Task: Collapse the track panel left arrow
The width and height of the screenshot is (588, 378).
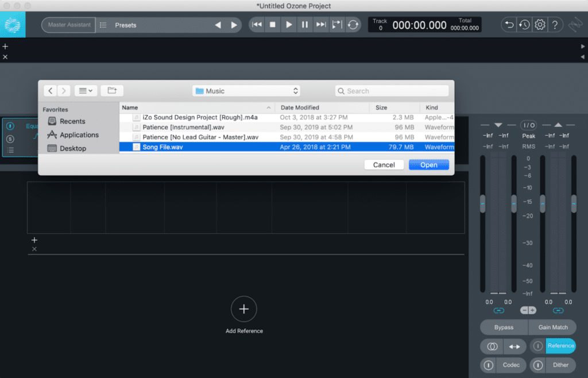Action: 583,57
